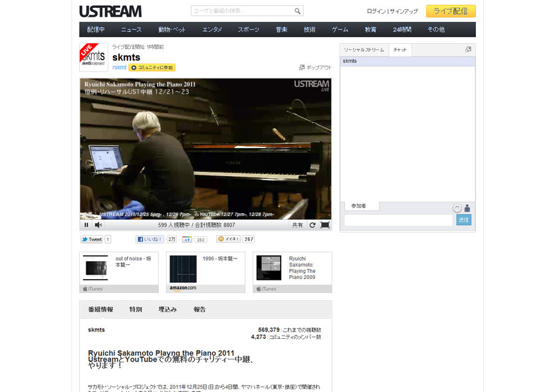Screen dimensions: 549x392
Task: Switch to ソーシャルストリーム tab
Action: [x=364, y=50]
